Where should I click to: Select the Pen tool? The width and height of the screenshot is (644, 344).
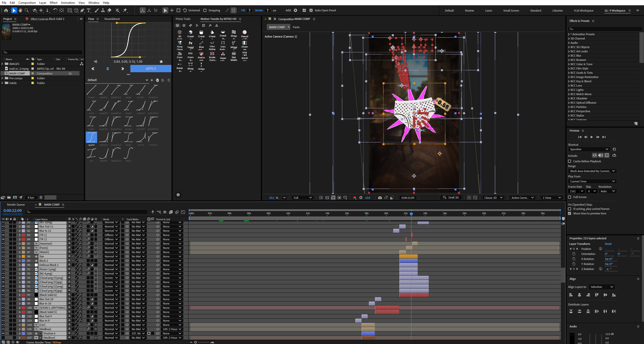click(x=82, y=10)
